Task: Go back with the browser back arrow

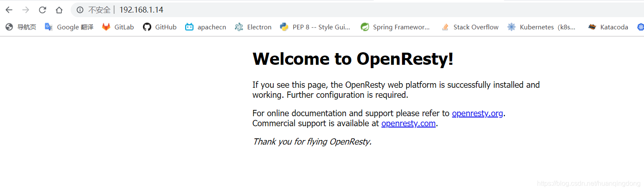Action: pos(9,10)
